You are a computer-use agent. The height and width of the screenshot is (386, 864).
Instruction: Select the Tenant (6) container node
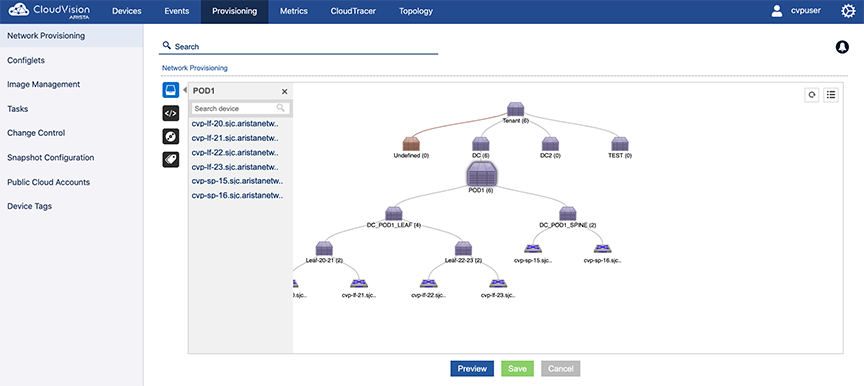coord(516,109)
